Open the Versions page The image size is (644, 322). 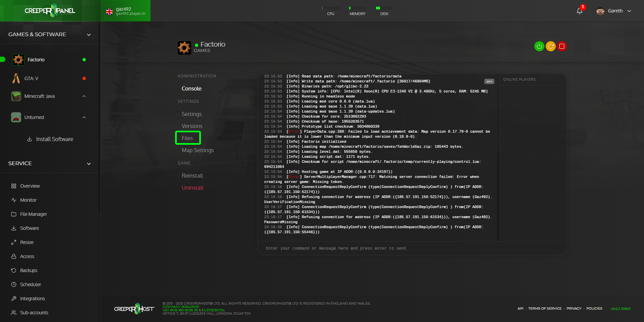point(192,126)
